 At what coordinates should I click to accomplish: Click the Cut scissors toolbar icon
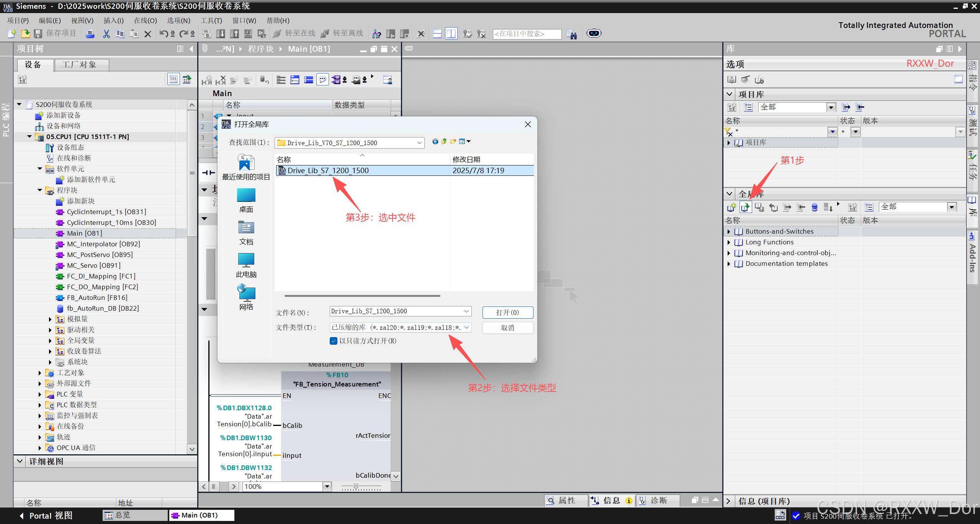(x=106, y=34)
